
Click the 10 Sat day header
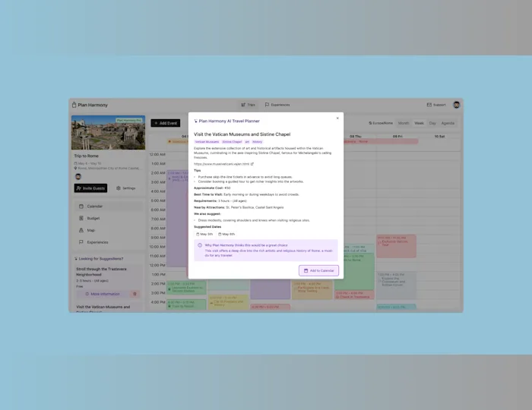click(439, 137)
